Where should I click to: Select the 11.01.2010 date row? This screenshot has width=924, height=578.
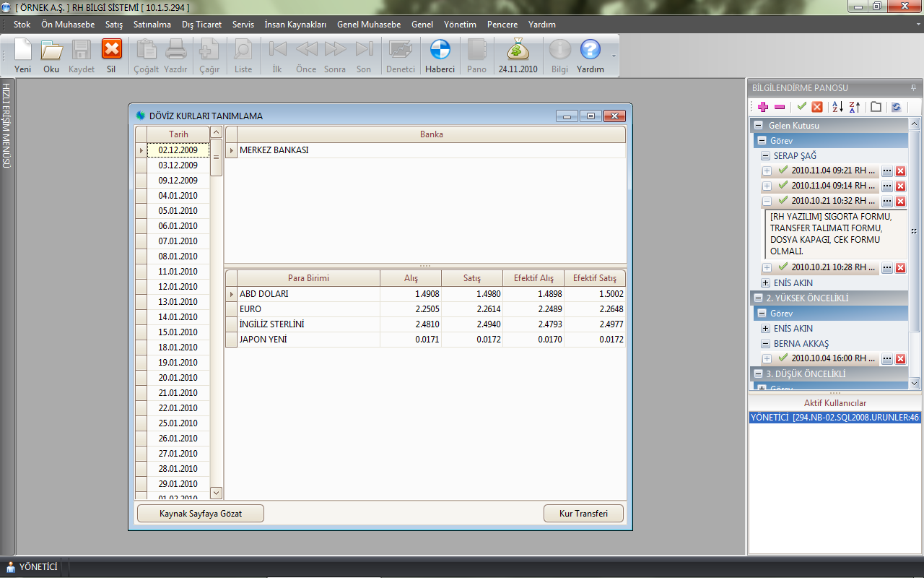[178, 272]
